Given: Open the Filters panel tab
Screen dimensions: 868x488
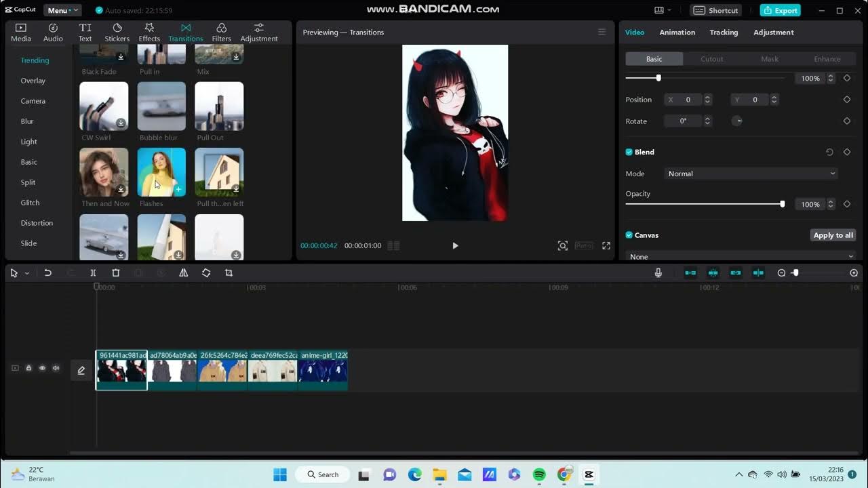Looking at the screenshot, I should pyautogui.click(x=221, y=32).
